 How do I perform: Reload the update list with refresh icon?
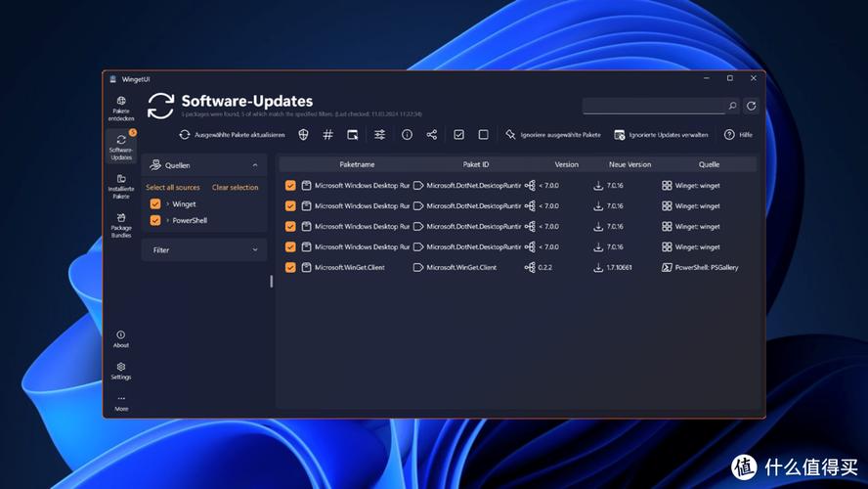pos(752,106)
